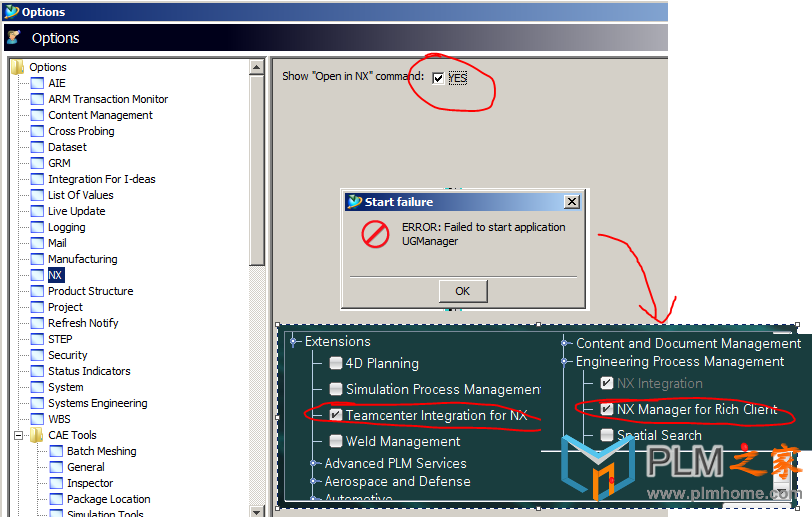Click the STEP page icon

pos(37,339)
